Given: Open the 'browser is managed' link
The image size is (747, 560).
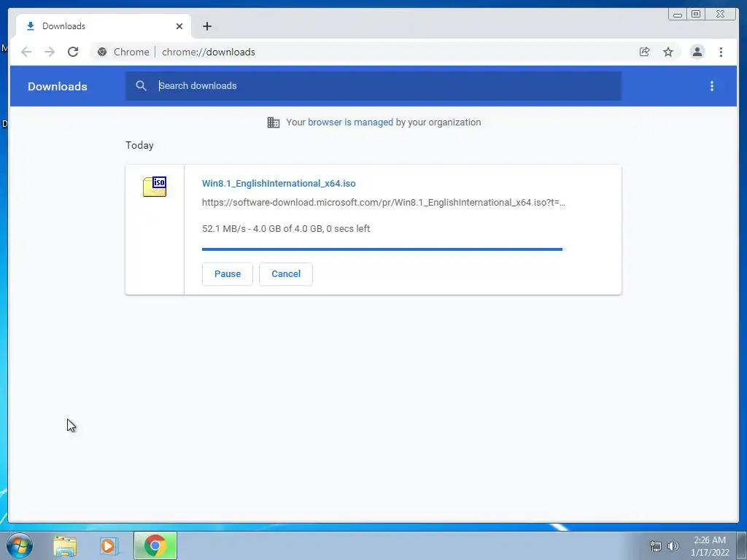Looking at the screenshot, I should tap(350, 122).
